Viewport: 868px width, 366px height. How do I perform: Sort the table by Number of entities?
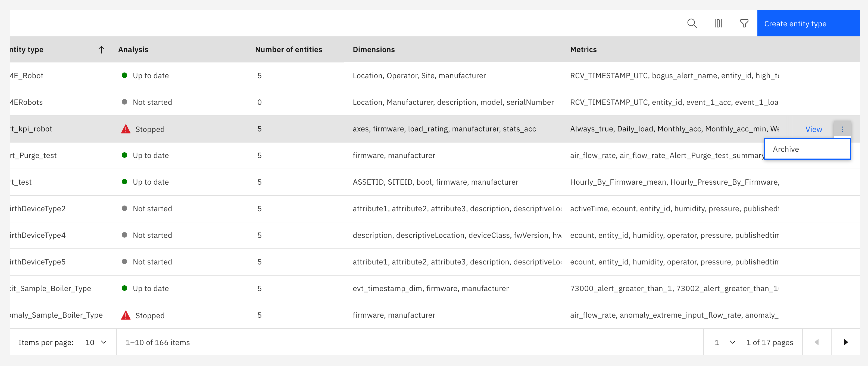pos(289,49)
